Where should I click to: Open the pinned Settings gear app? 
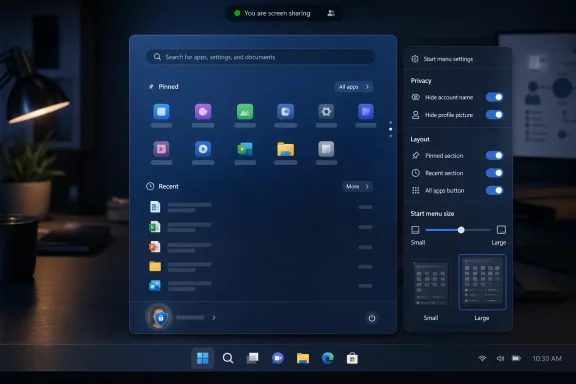pyautogui.click(x=326, y=112)
